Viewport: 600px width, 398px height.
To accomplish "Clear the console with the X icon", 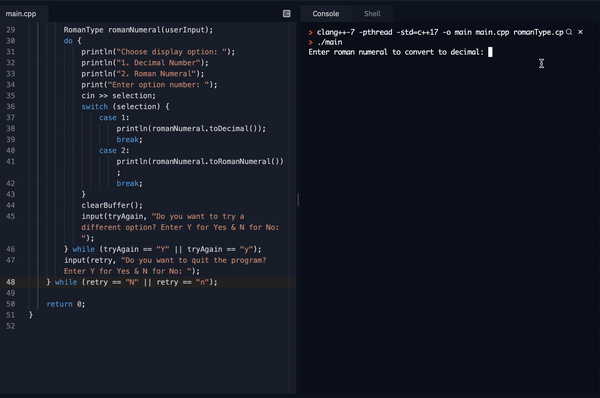I will click(x=580, y=32).
